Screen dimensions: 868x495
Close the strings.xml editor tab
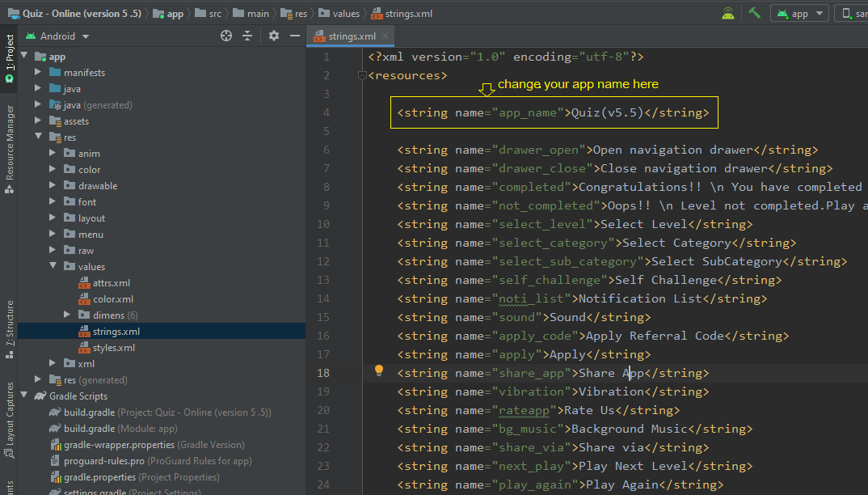point(385,36)
